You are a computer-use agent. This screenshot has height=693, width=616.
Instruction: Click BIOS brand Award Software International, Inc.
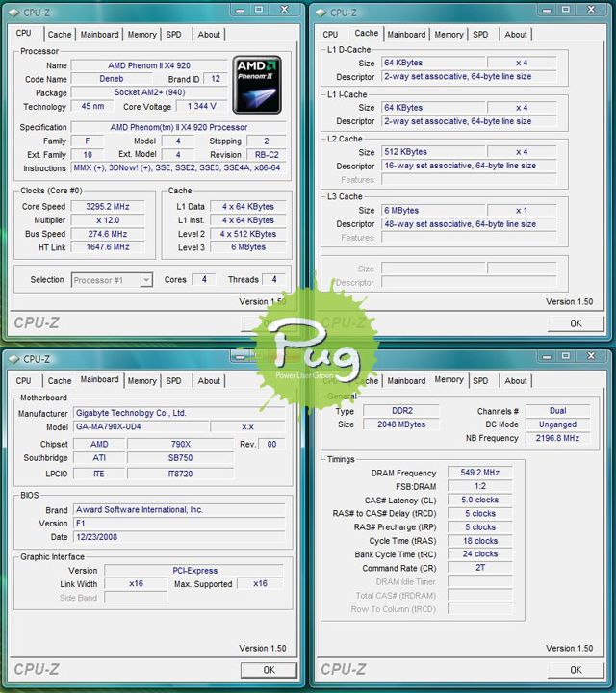click(x=178, y=509)
